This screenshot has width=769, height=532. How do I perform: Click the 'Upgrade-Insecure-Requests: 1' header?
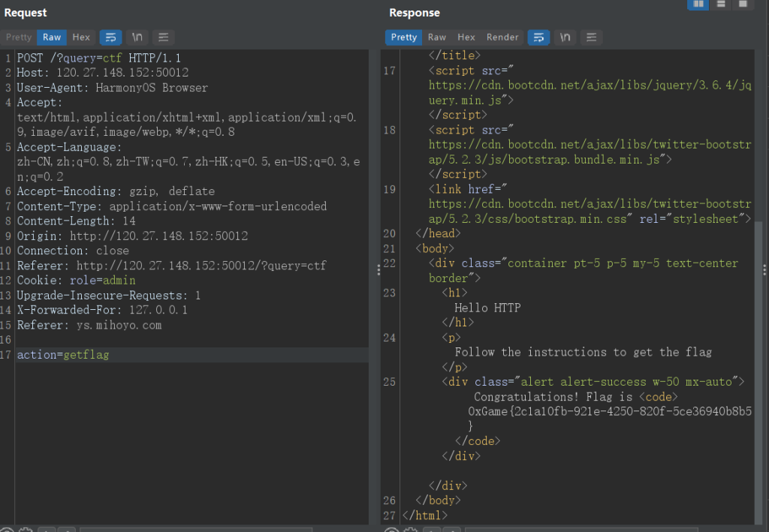[109, 296]
